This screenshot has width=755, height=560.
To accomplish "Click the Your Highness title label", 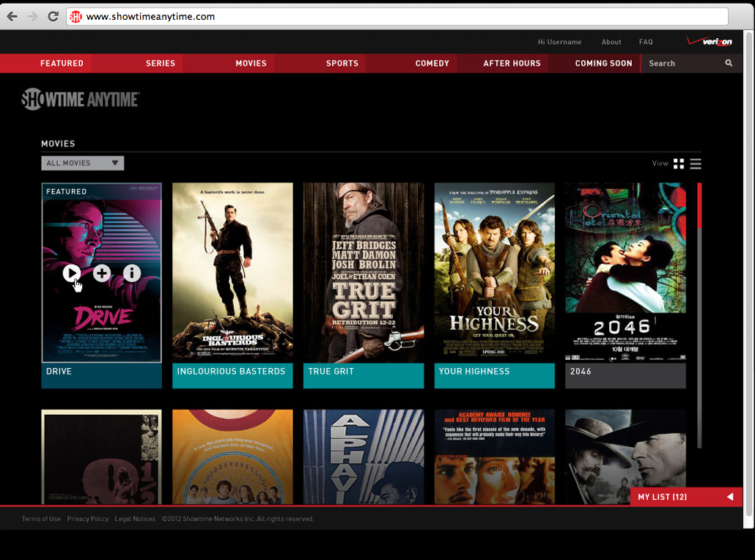I will click(x=474, y=371).
